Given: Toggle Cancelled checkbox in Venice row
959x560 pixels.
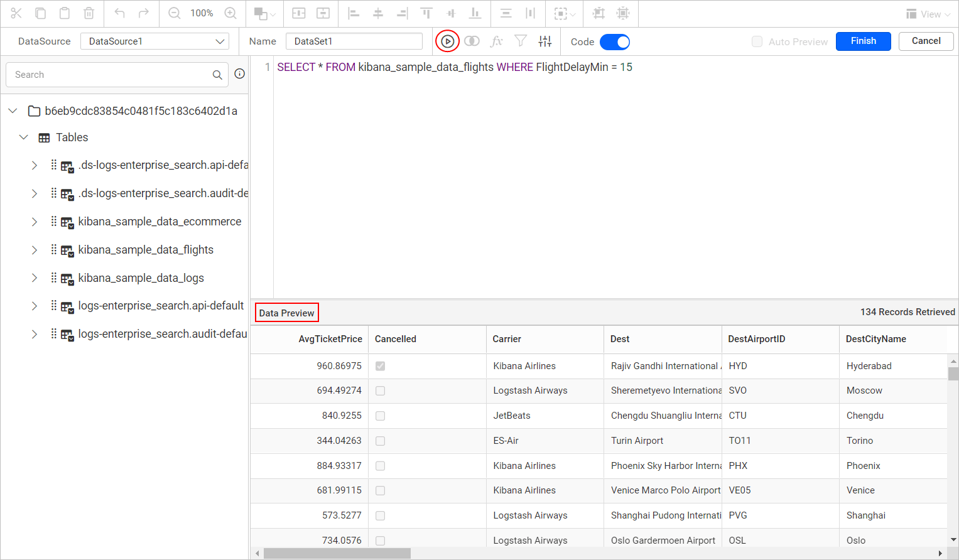Looking at the screenshot, I should click(380, 490).
